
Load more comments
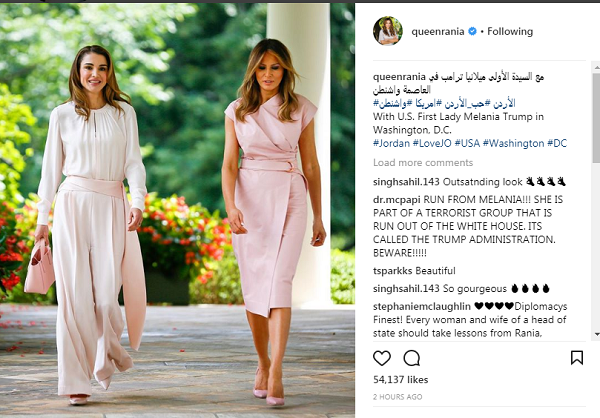click(423, 163)
